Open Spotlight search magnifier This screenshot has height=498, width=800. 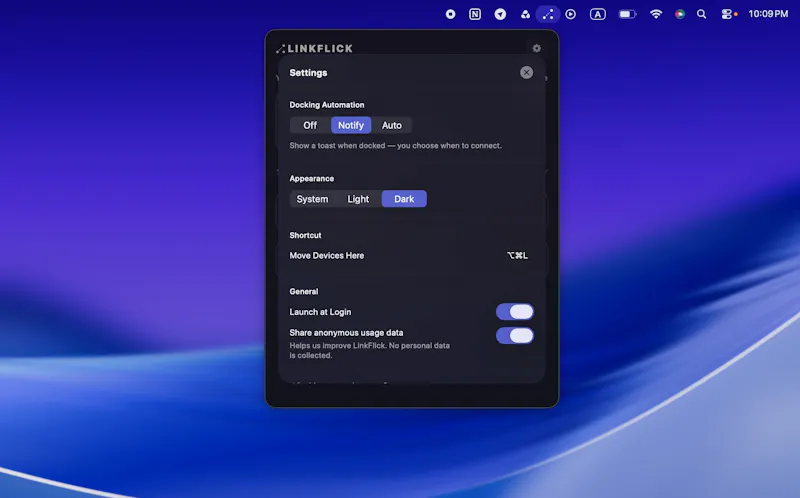pos(702,14)
